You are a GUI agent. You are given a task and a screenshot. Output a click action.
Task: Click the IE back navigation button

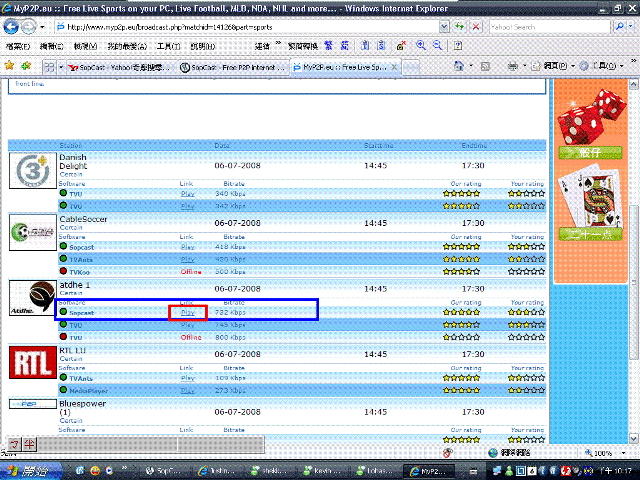[x=15, y=27]
